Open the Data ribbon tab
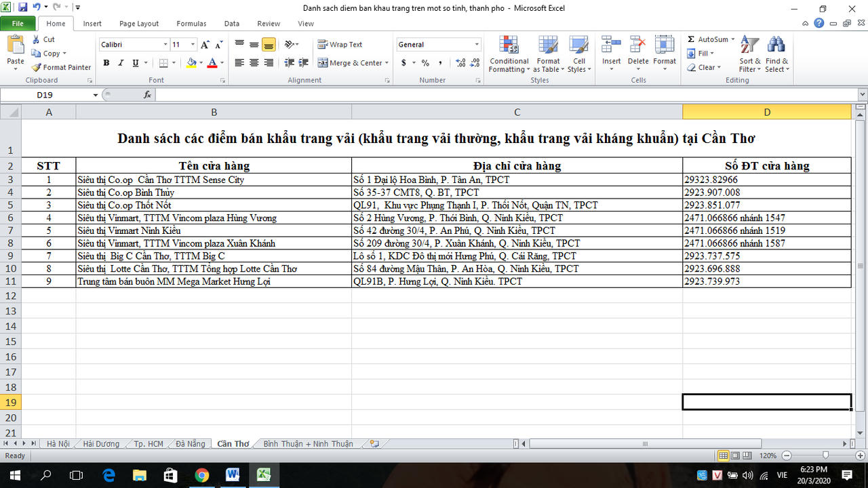Image resolution: width=868 pixels, height=488 pixels. coord(232,24)
